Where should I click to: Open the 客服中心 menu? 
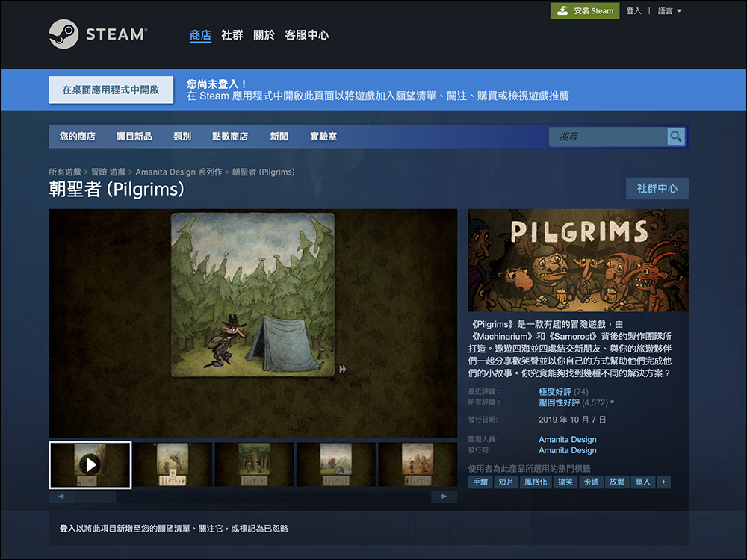click(307, 35)
